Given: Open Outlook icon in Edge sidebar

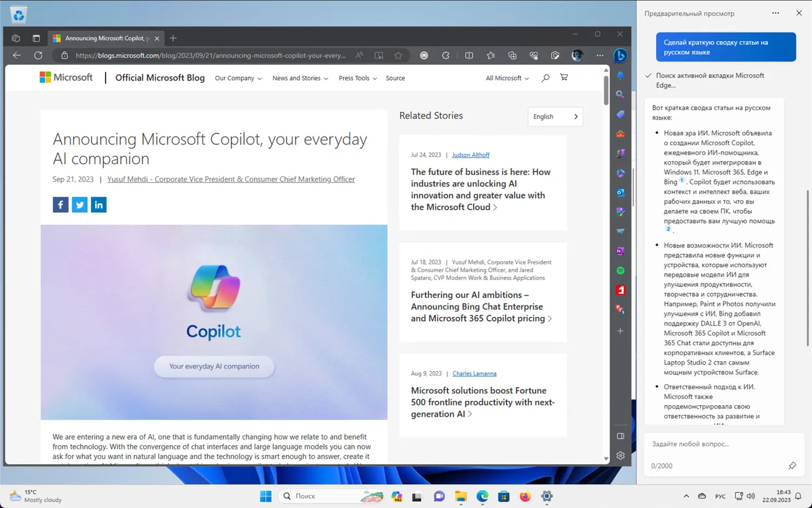Looking at the screenshot, I should (x=620, y=192).
